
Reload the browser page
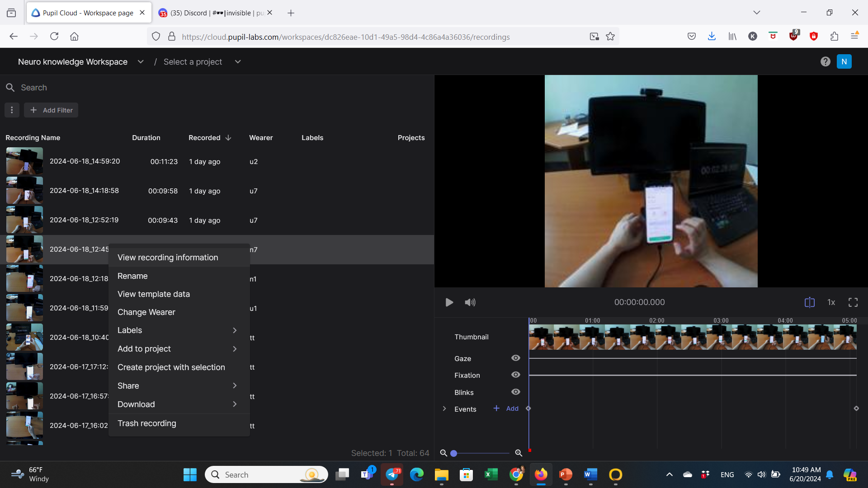54,37
